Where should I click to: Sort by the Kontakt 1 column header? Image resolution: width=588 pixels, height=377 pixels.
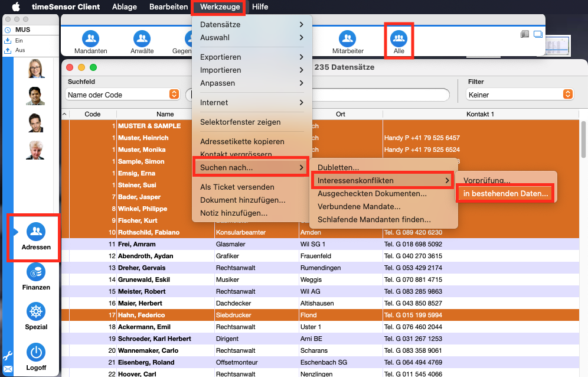481,114
